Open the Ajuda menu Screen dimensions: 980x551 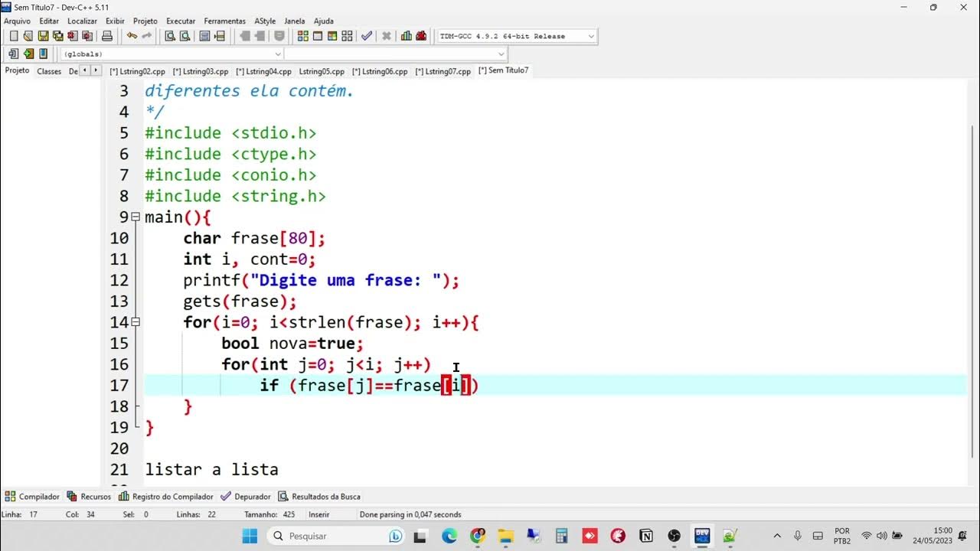[x=324, y=21]
